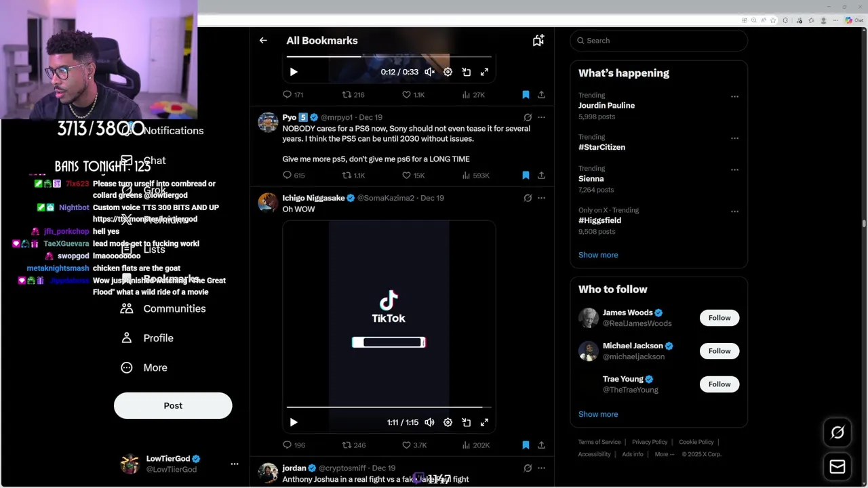Go back with the All Bookmarks arrow
The image size is (868, 488).
coord(263,41)
